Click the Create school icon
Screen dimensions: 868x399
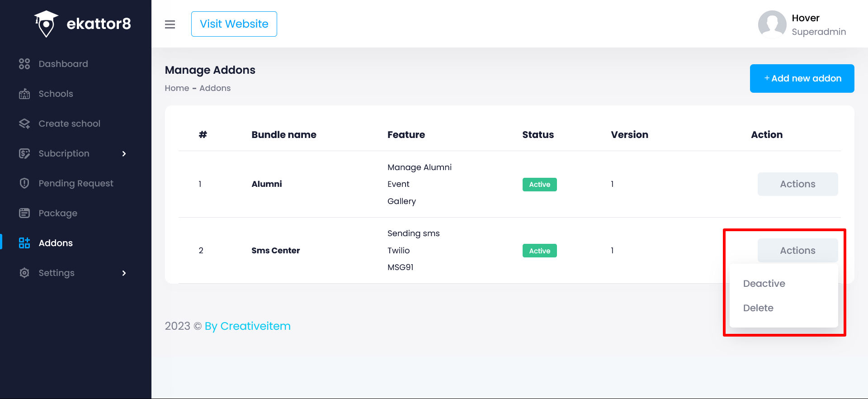click(24, 124)
